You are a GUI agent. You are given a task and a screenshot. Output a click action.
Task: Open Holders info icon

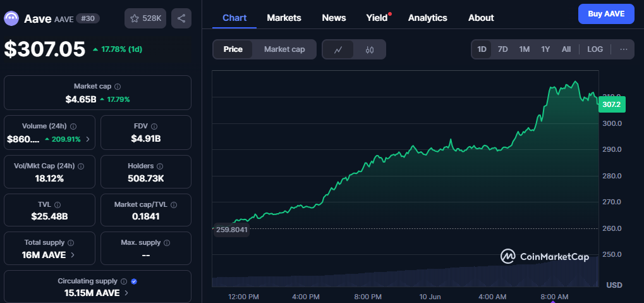[160, 166]
